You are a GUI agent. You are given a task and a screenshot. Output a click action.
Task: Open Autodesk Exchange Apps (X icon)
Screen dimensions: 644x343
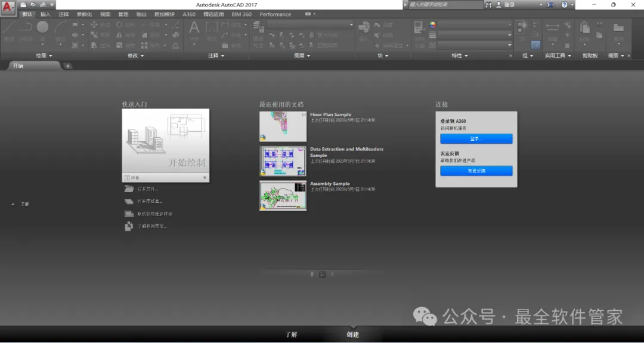(x=550, y=5)
